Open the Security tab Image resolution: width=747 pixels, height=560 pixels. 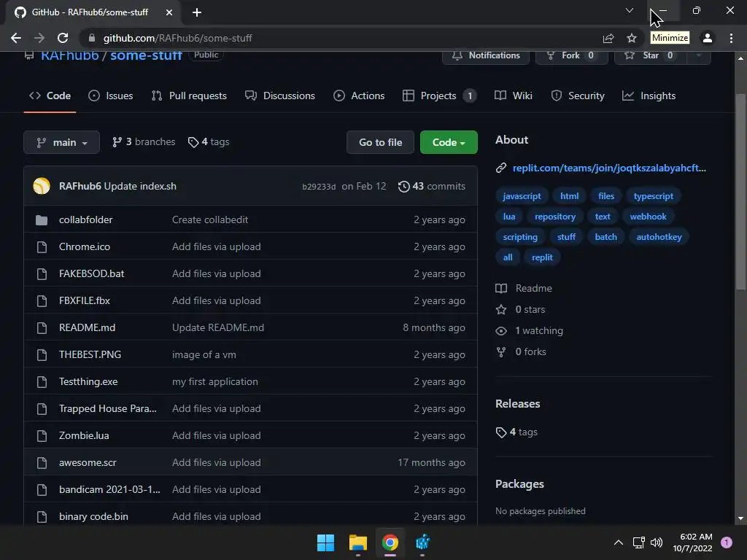(x=578, y=96)
